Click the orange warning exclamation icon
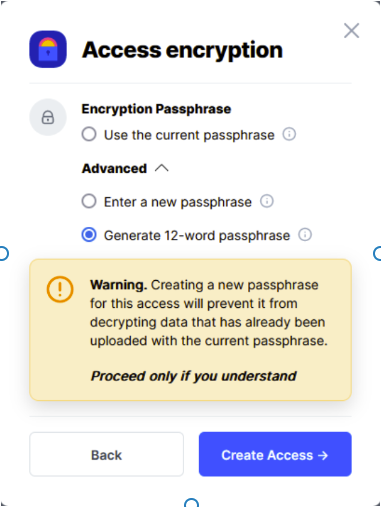Screen dimensions: 381x507 (x=60, y=289)
